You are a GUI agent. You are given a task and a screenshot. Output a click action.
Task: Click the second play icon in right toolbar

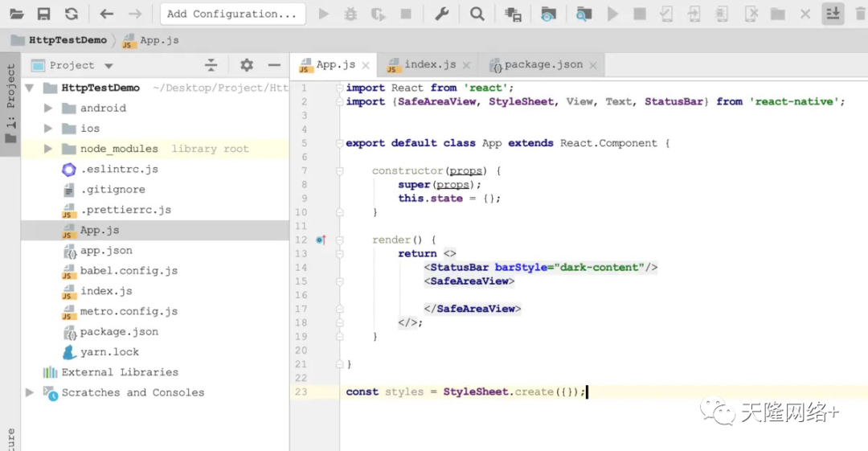(x=612, y=14)
